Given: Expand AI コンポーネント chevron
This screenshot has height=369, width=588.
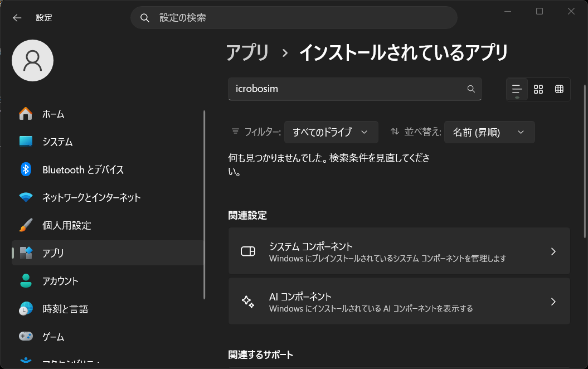Looking at the screenshot, I should coord(553,302).
